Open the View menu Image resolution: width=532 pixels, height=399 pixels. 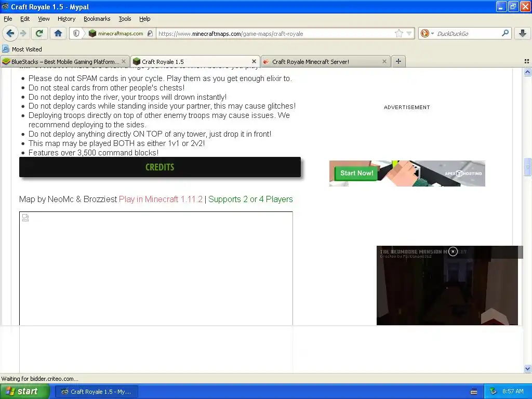[x=44, y=19]
